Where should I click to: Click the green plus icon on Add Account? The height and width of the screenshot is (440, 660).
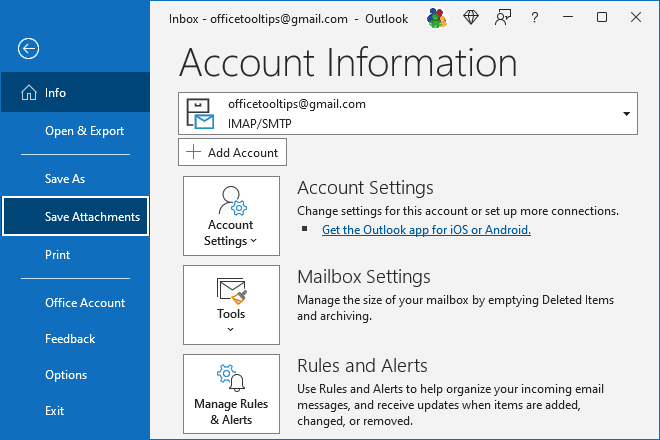193,152
